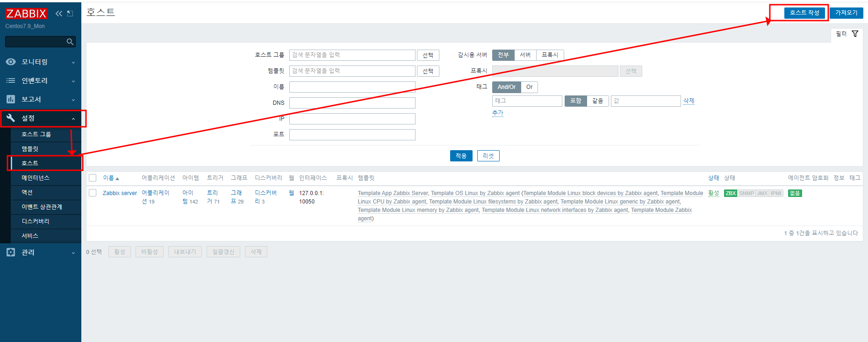Collapse the sidebar with double-arrow icon

[x=59, y=14]
